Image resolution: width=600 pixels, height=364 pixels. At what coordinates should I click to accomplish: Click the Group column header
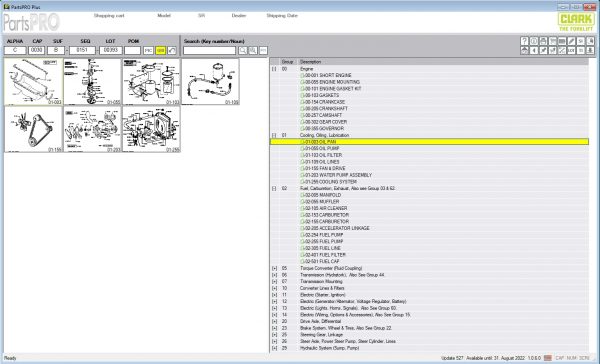(287, 62)
